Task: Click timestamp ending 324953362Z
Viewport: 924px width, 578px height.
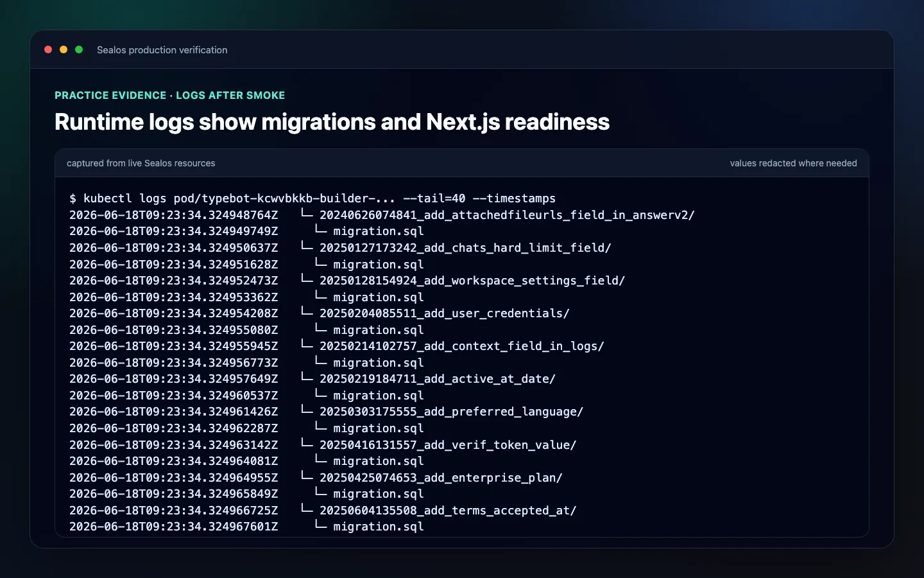Action: tap(174, 297)
